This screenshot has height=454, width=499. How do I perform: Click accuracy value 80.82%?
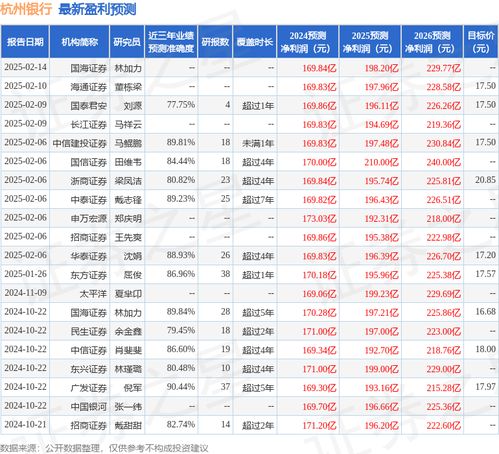(x=181, y=180)
